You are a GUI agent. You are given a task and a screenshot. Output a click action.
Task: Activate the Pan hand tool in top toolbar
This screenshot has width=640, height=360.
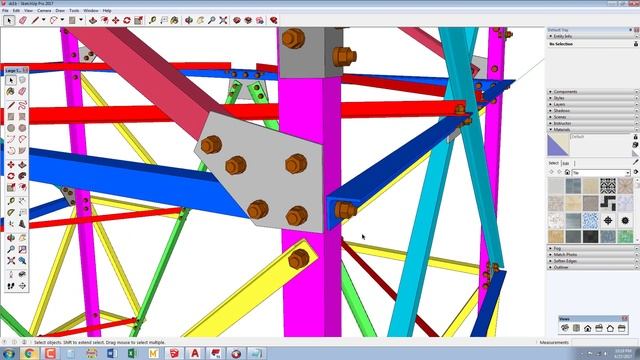[x=200, y=20]
